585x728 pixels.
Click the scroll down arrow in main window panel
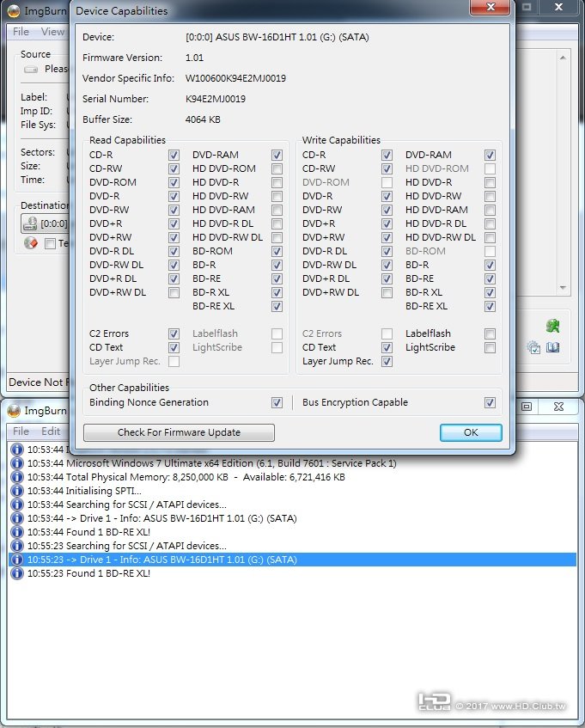563,288
